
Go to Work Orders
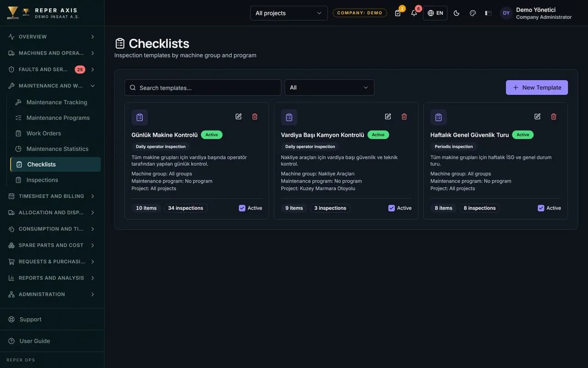click(56, 133)
